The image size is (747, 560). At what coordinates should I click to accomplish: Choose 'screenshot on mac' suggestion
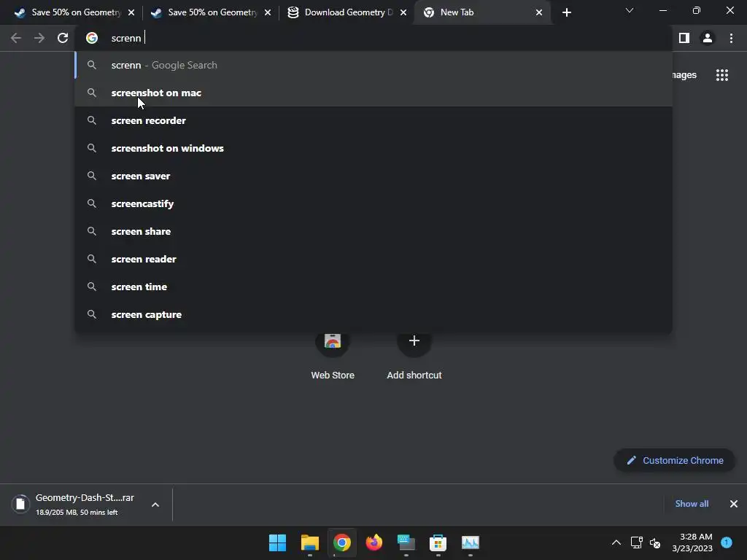click(373, 93)
